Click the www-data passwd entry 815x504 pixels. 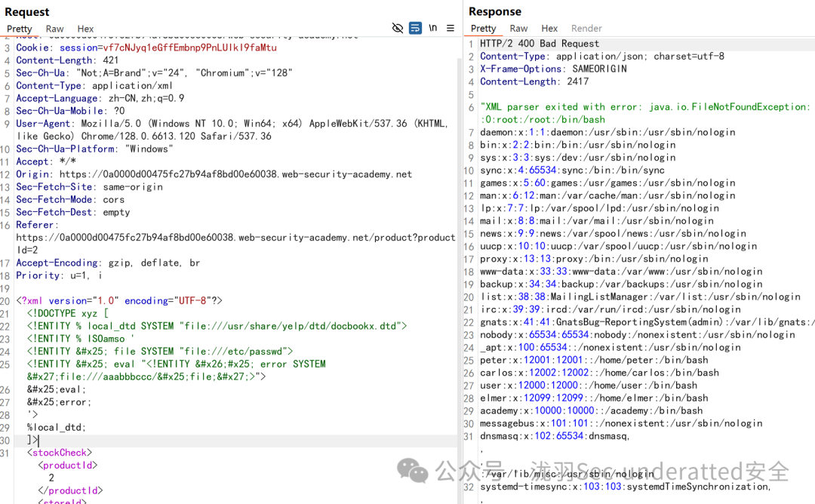point(621,272)
